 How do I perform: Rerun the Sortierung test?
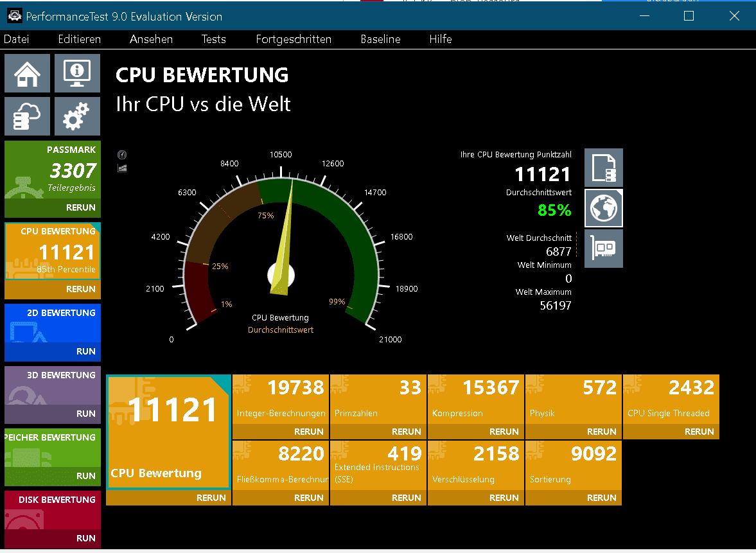pyautogui.click(x=574, y=498)
